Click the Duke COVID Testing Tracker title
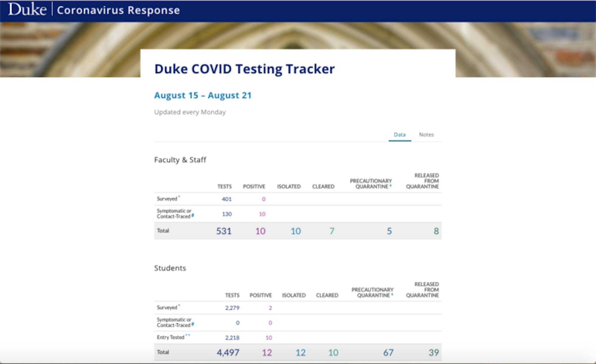596x364 pixels. tap(244, 69)
